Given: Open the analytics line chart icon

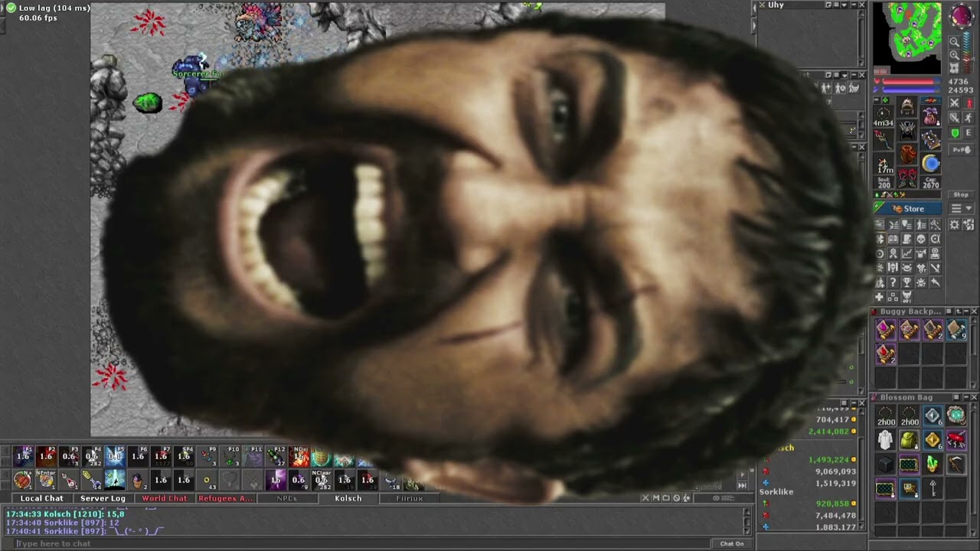Looking at the screenshot, I should [907, 253].
